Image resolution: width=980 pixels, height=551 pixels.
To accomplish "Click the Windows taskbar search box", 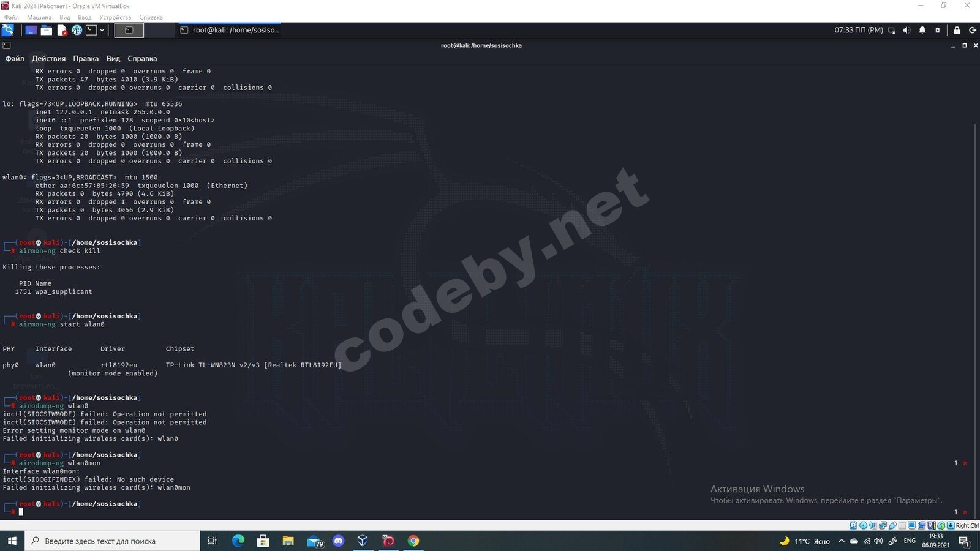I will 113,541.
